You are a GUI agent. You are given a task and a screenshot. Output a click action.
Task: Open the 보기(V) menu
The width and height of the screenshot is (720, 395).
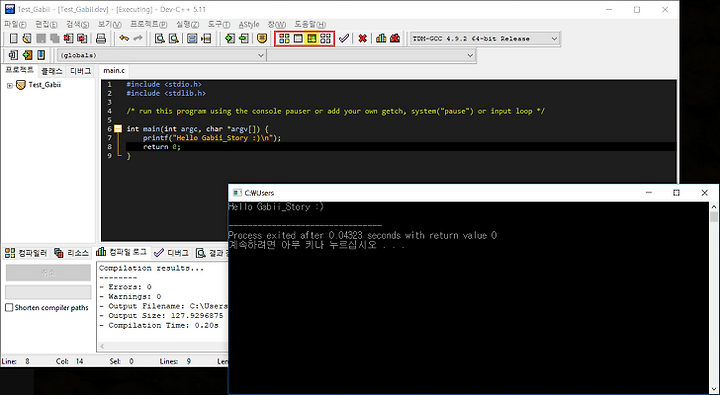(x=109, y=24)
